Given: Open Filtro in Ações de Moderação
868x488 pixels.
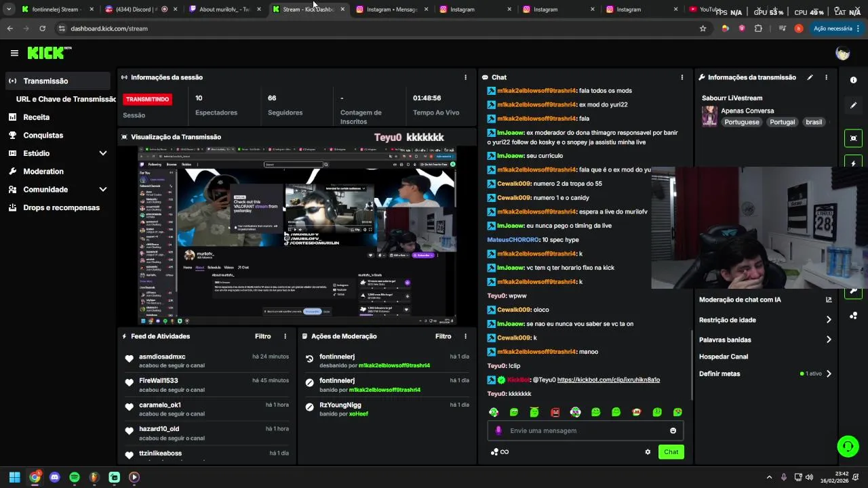Looking at the screenshot, I should [x=443, y=336].
